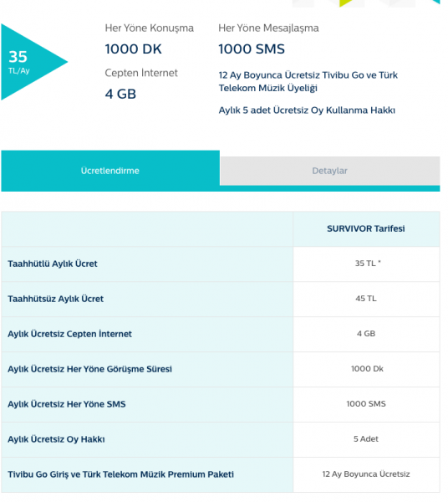Viewport: 448px width, 502px height.
Task: Click the 1000 DK heading under Her Yöne Konuşma
Action: coord(134,49)
